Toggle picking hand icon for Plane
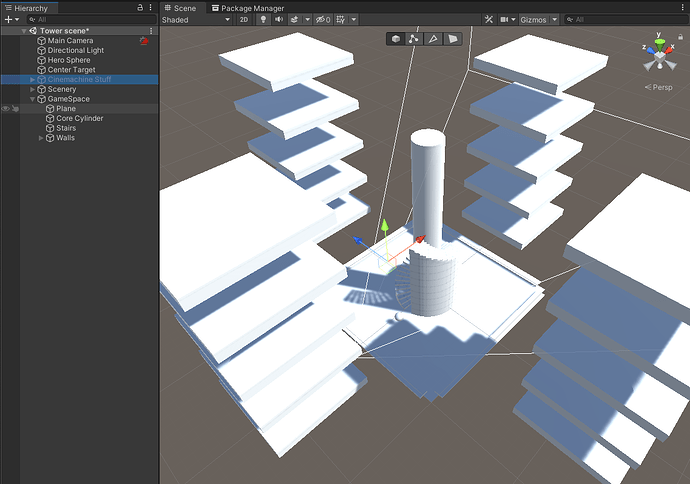Viewport: 690px width, 484px height. pyautogui.click(x=15, y=109)
